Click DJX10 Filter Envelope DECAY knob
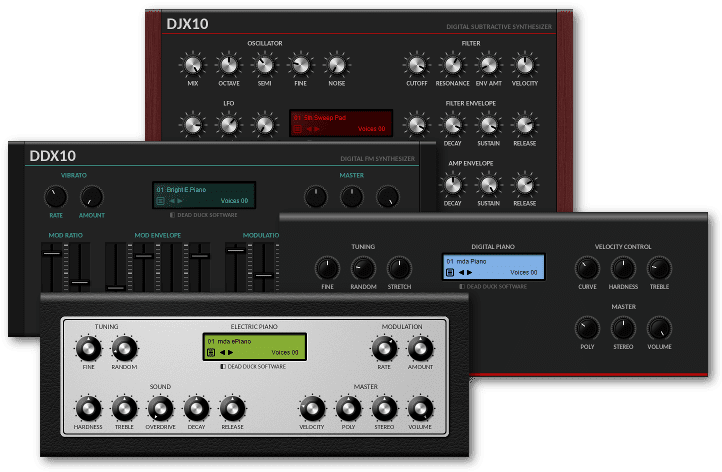 point(453,125)
